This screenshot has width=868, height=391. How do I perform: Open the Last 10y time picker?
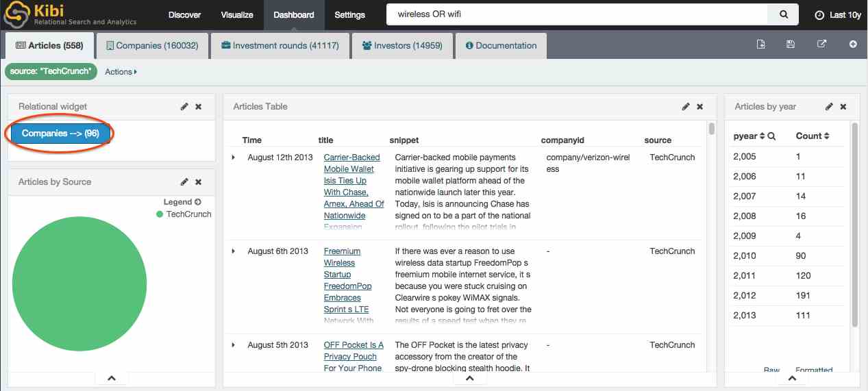pos(837,15)
